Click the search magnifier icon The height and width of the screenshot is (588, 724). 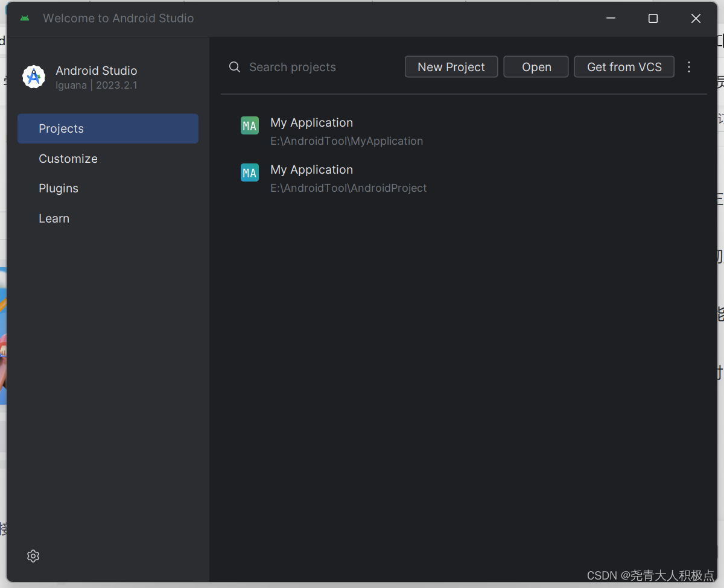pyautogui.click(x=235, y=67)
